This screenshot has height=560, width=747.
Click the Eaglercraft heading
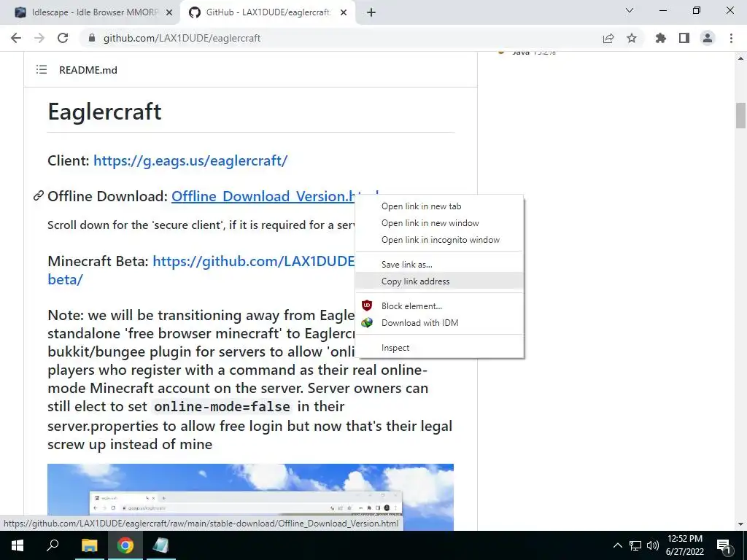105,112
